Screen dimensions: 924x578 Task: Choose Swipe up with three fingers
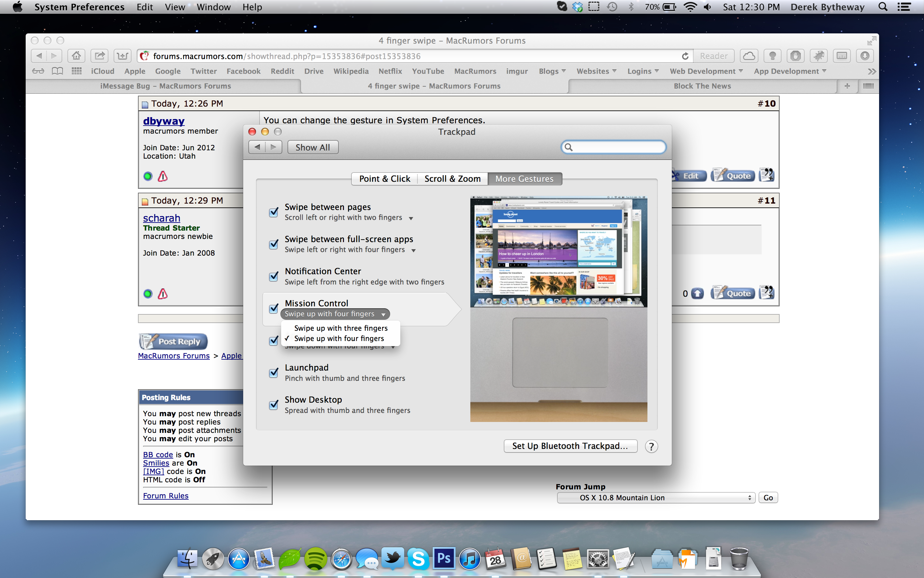coord(341,328)
